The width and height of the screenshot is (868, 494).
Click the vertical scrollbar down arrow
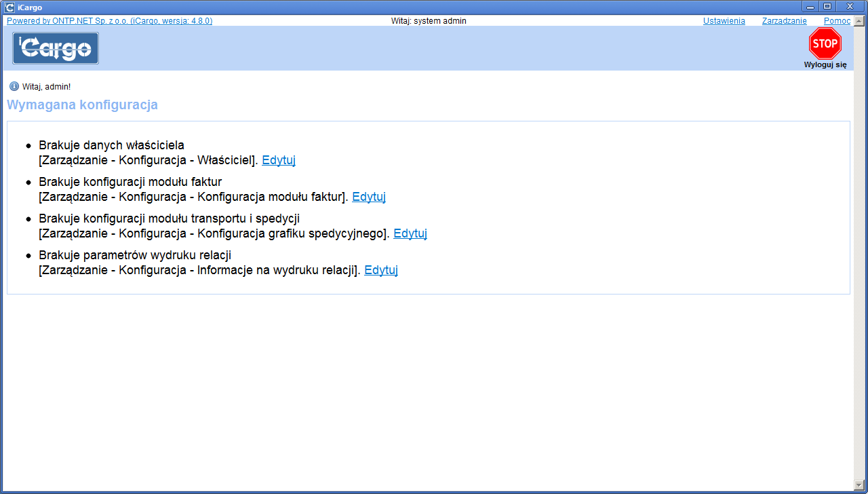[x=859, y=487]
